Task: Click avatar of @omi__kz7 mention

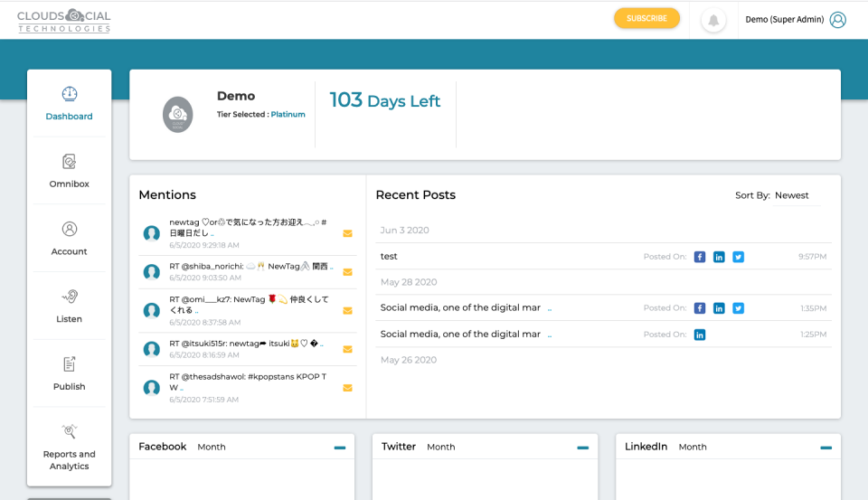Action: click(152, 311)
